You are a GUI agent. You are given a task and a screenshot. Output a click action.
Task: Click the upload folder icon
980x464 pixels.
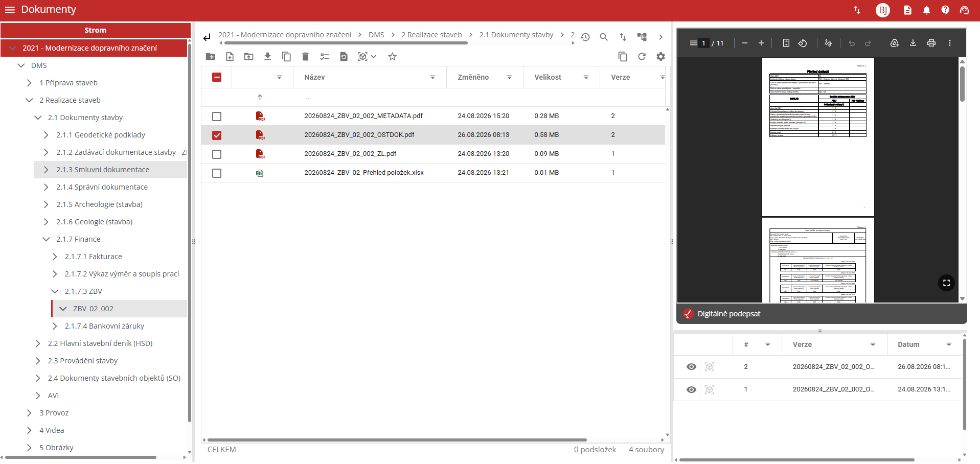tap(248, 57)
